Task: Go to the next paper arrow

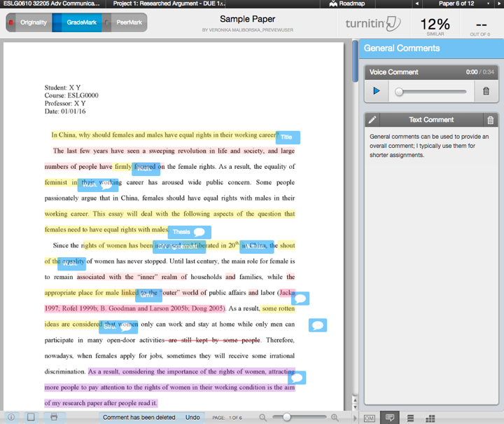Action: [x=498, y=4]
